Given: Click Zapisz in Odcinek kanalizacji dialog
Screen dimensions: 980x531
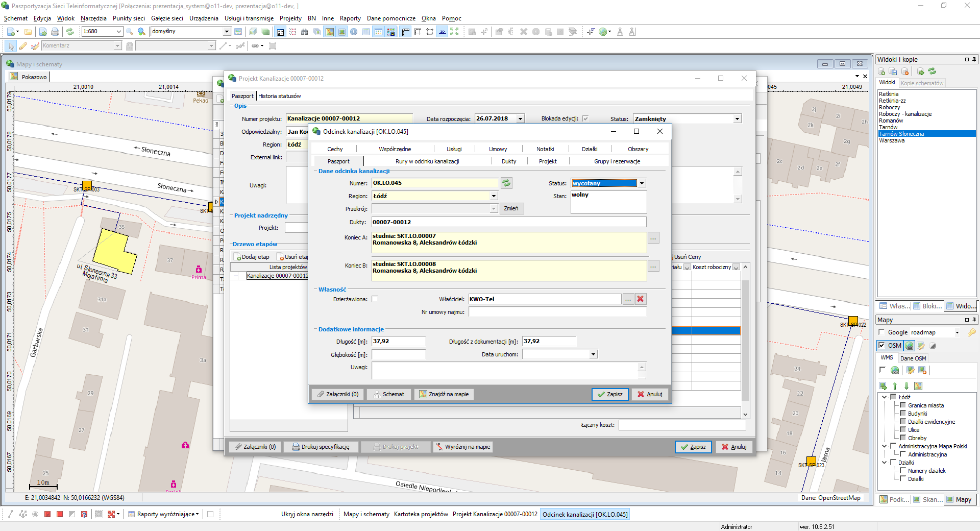Looking at the screenshot, I should [610, 394].
